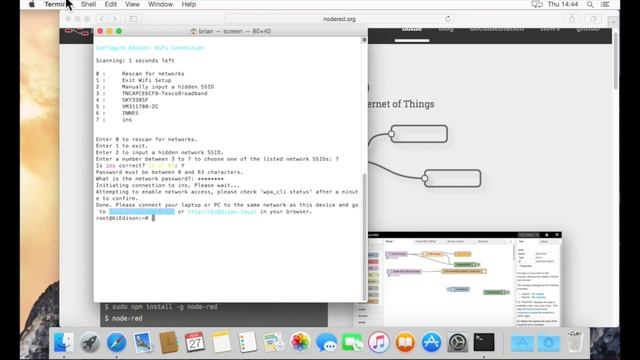Open Maps from the Dock
This screenshot has height=360, width=640.
273,342
